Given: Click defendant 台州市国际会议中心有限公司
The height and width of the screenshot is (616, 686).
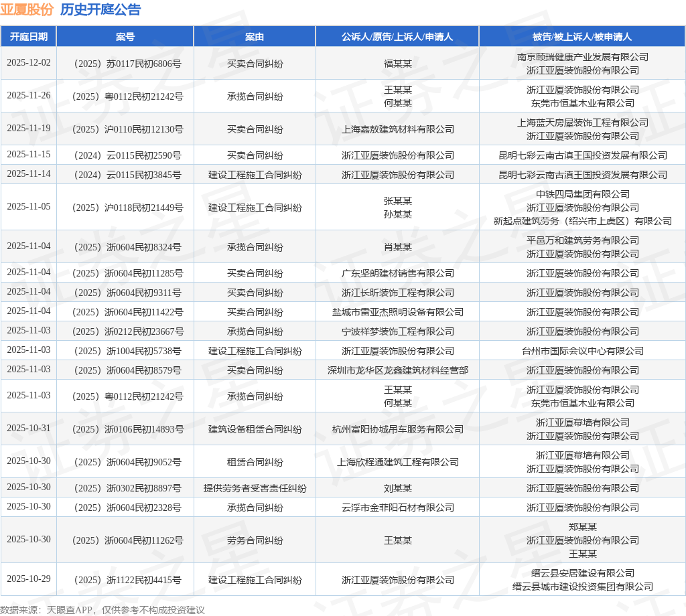Looking at the screenshot, I should click(583, 351).
